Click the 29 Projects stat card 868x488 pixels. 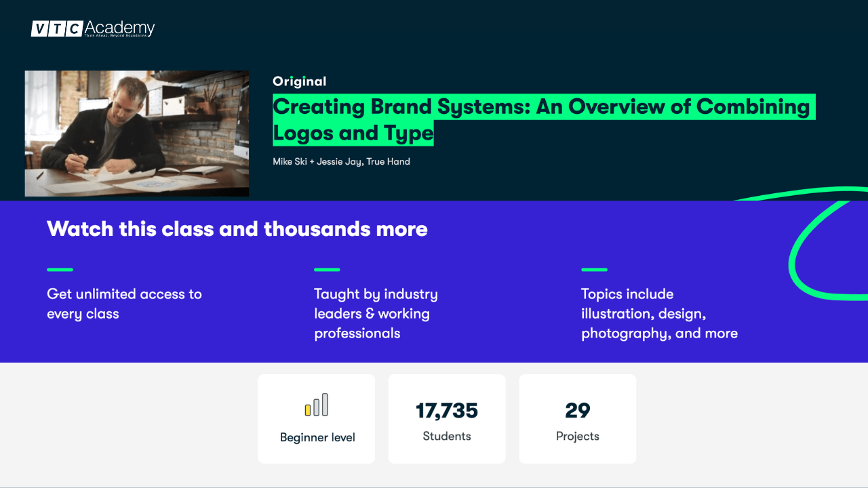[577, 418]
